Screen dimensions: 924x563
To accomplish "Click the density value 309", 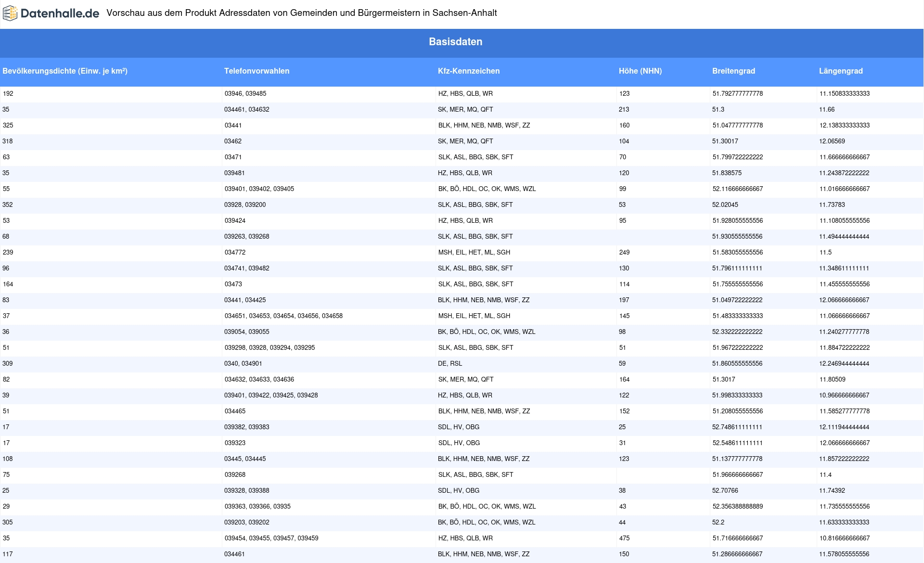I will 8,364.
